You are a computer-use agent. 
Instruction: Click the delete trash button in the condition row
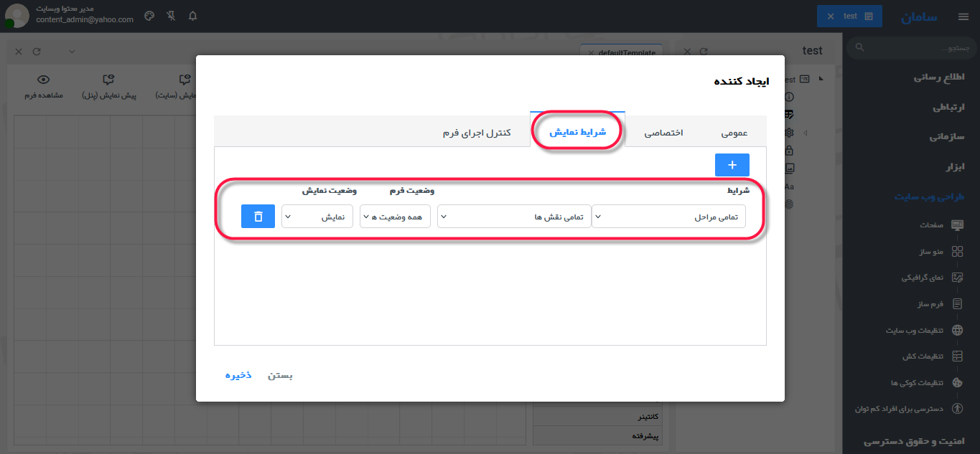(x=258, y=217)
